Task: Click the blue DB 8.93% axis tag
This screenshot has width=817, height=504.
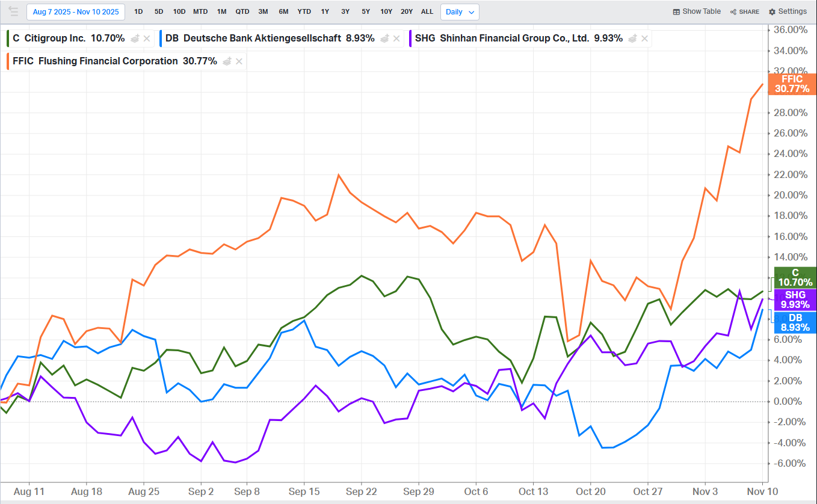Action: tap(795, 322)
